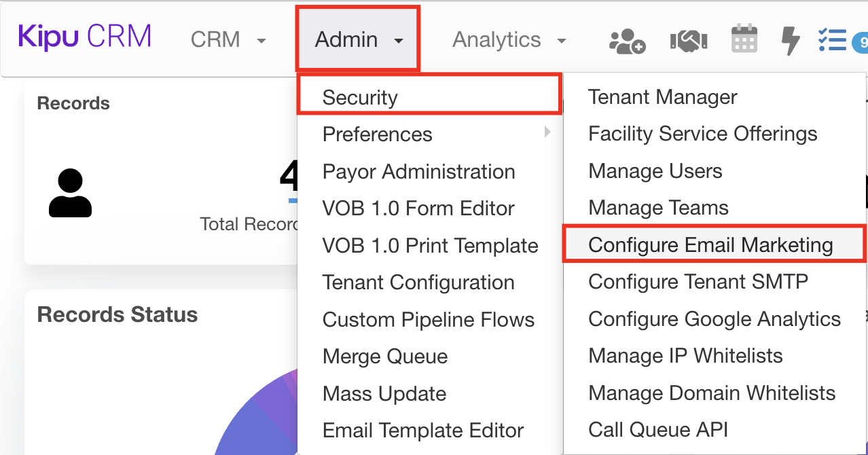Open the Analytics dropdown menu
This screenshot has height=455, width=868.
pyautogui.click(x=509, y=40)
